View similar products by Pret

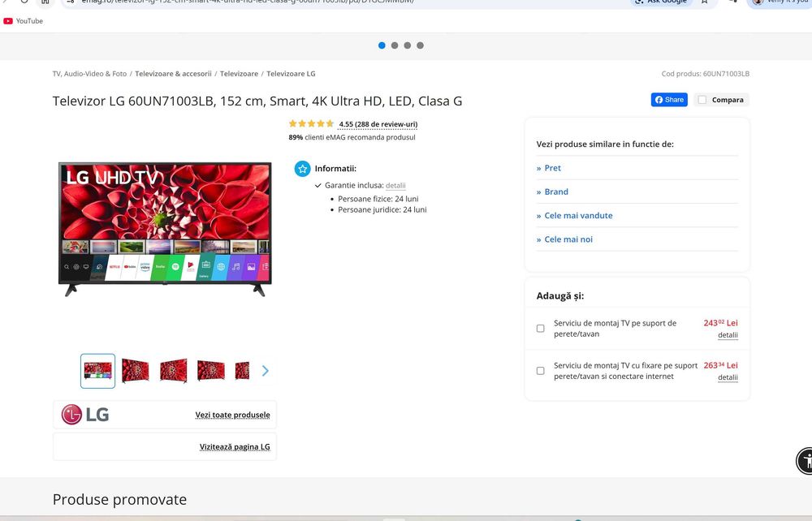tap(552, 168)
